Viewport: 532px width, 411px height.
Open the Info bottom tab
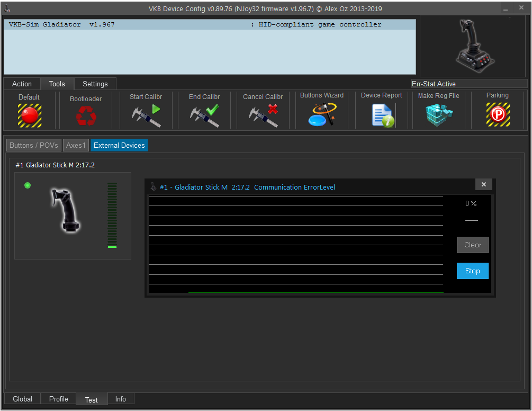click(x=121, y=399)
